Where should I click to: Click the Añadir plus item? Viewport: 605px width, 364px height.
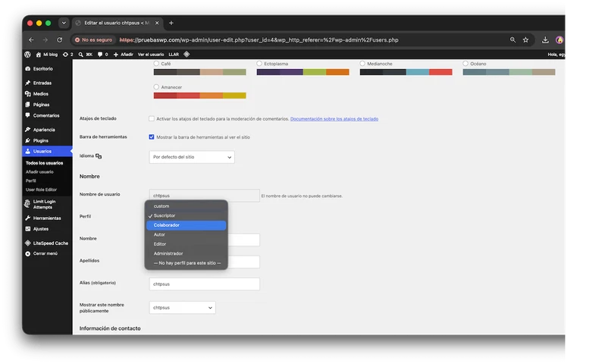click(123, 55)
